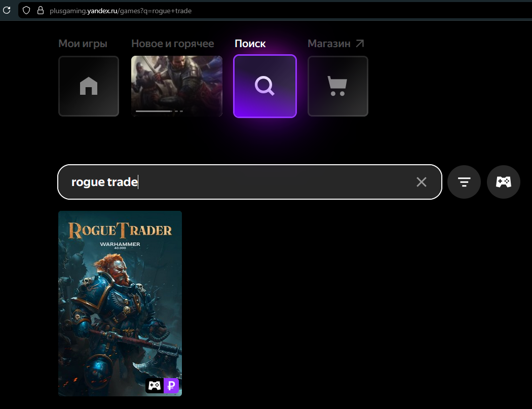
Task: Open the home icon tile
Action: click(89, 86)
